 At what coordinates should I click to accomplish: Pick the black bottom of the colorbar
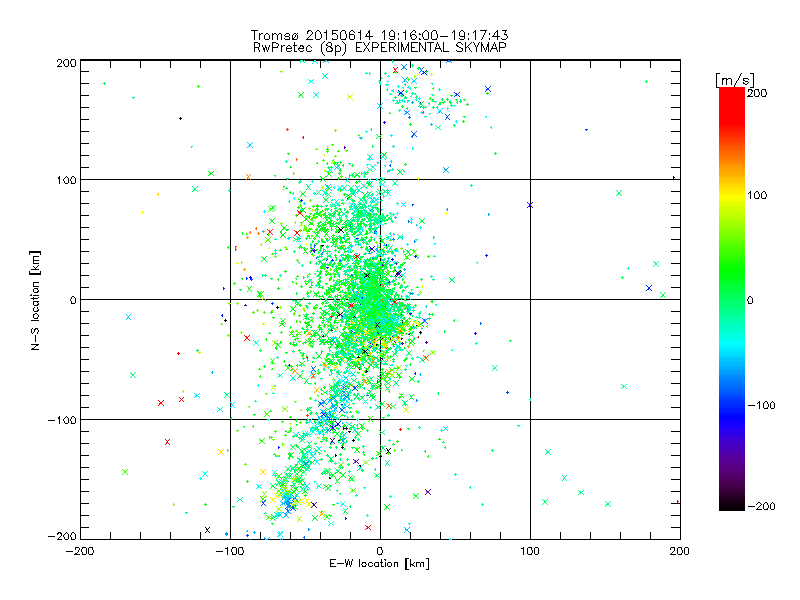[732, 504]
